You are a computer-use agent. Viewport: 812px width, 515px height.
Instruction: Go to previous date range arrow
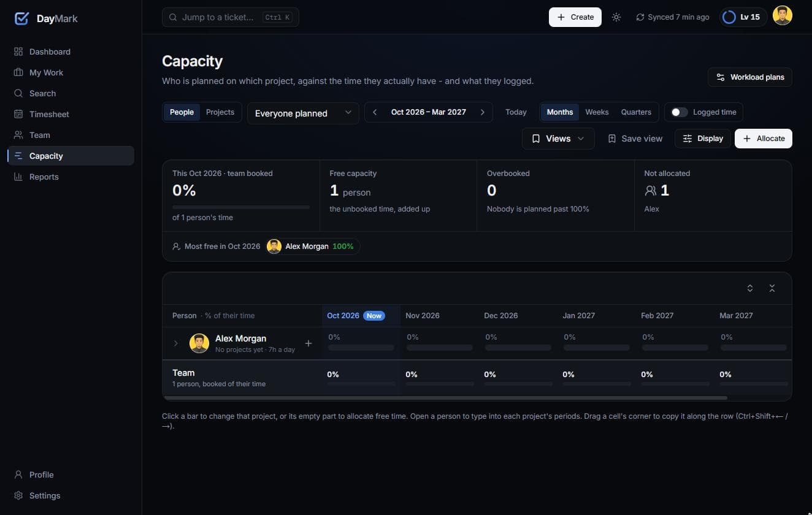pos(375,112)
